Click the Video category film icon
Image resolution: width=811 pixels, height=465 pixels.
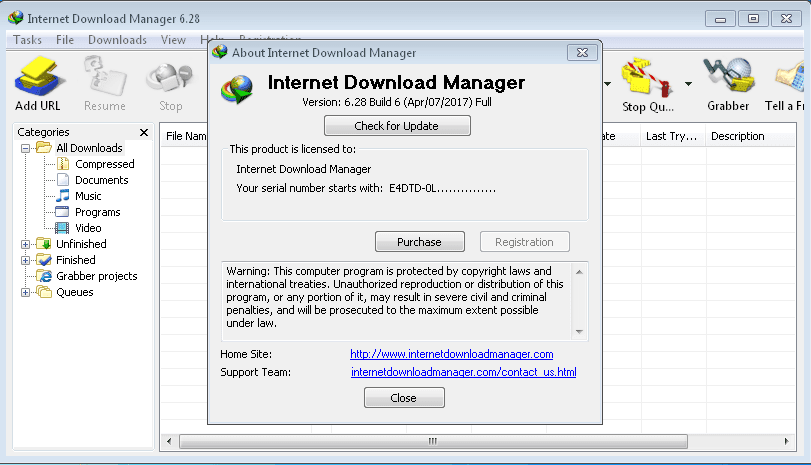(x=63, y=228)
